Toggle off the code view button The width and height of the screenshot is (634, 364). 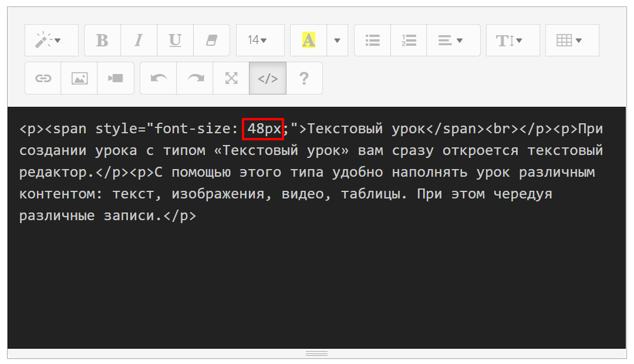point(268,78)
